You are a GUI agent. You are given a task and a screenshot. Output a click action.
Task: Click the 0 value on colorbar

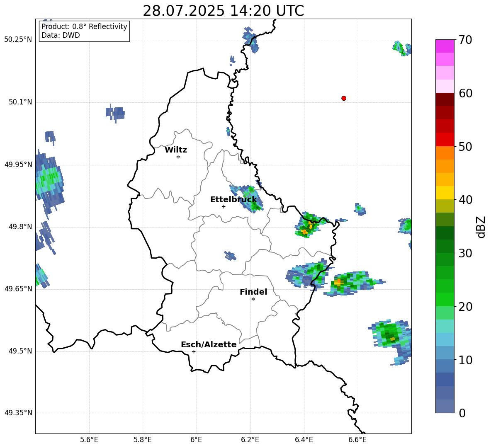[462, 413]
